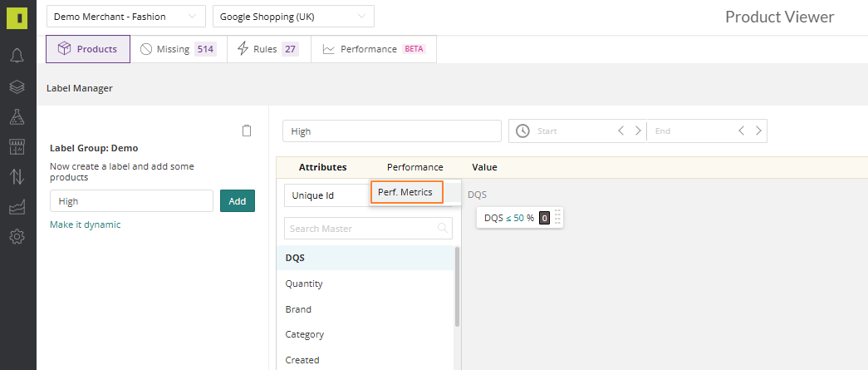Step the Start date forward arrow

638,131
